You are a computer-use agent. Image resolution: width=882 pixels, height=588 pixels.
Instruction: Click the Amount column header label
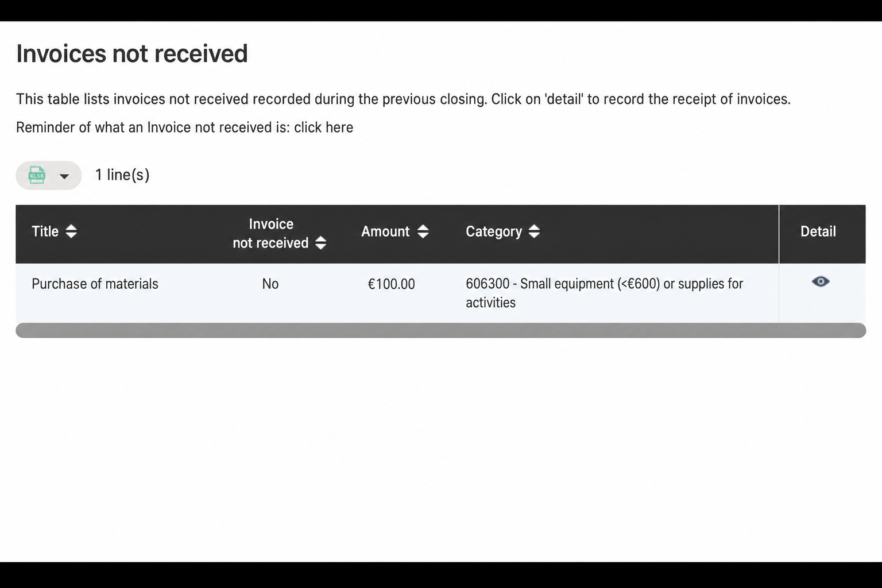(385, 231)
